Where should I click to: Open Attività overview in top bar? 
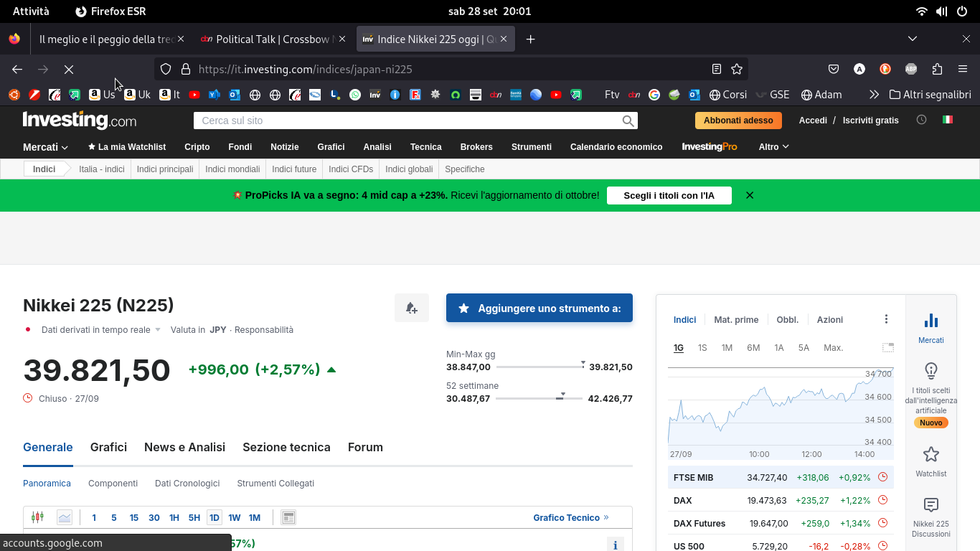pyautogui.click(x=31, y=11)
